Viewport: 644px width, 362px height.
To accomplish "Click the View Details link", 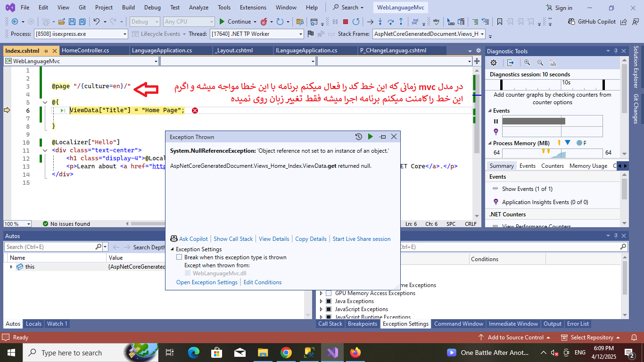I will pos(274,239).
